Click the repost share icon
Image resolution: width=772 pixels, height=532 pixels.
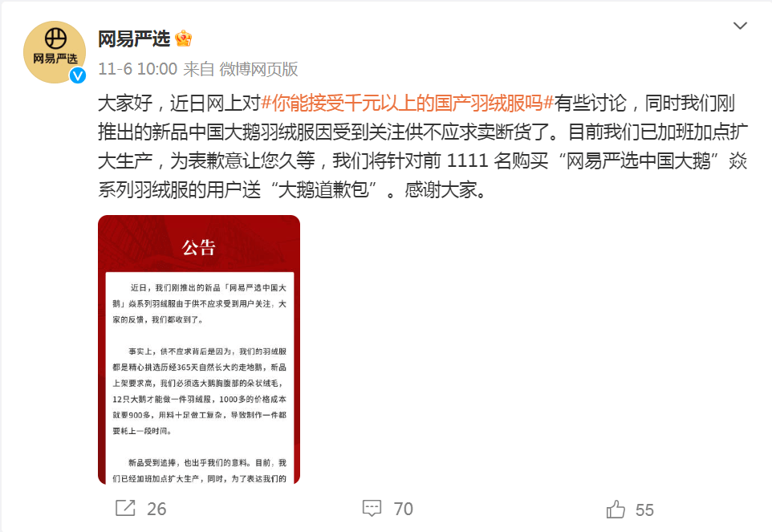[125, 508]
